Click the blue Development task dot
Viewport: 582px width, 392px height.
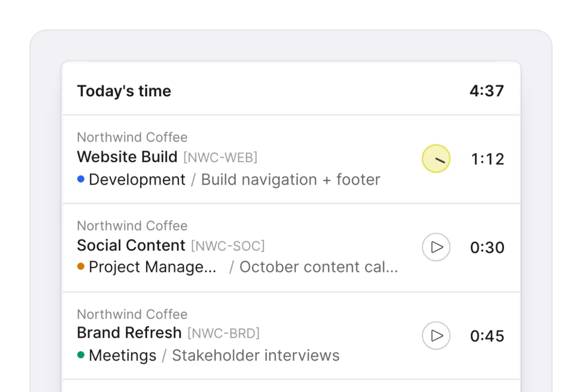click(81, 179)
